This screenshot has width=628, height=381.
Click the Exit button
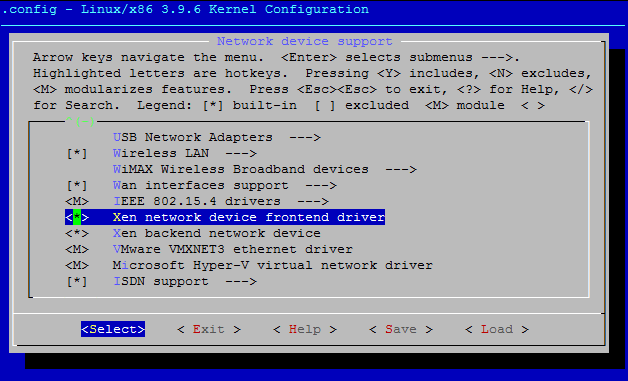coord(209,329)
